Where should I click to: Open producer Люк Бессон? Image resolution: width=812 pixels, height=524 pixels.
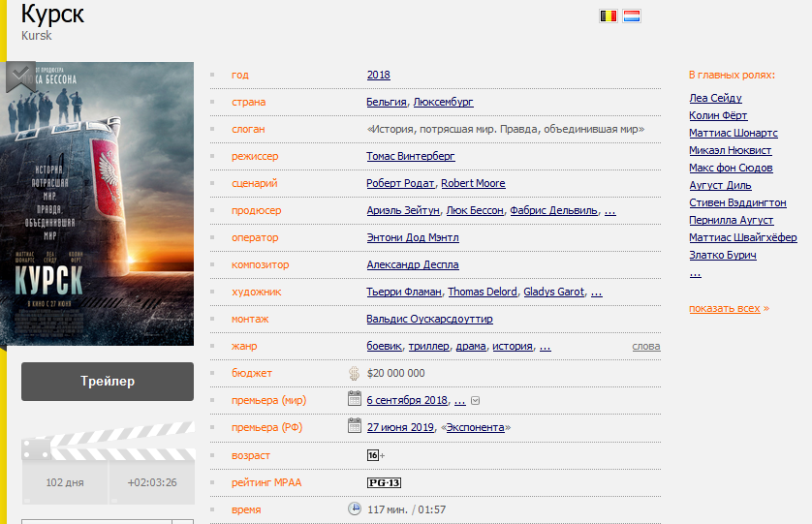(x=475, y=210)
